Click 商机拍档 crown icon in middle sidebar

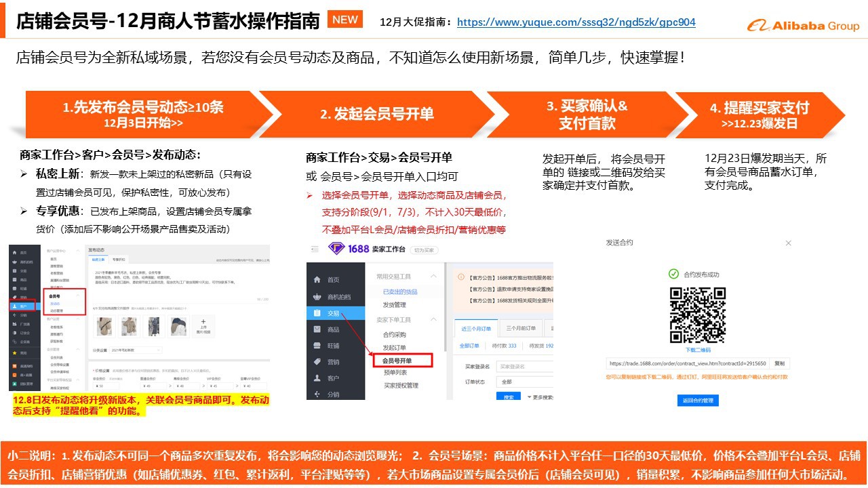317,297
